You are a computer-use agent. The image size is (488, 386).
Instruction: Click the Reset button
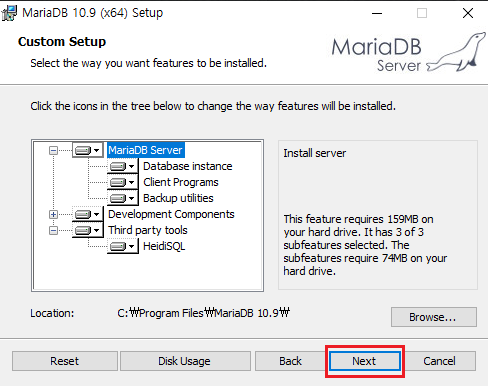65,361
